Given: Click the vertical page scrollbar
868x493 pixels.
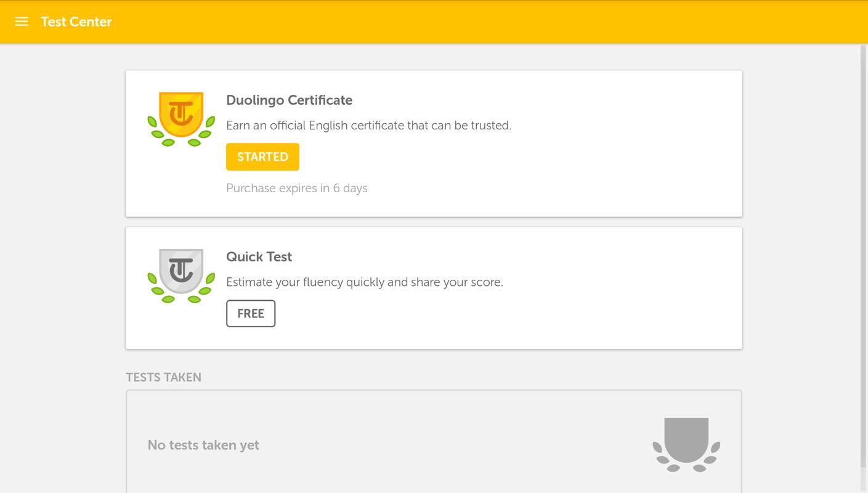Looking at the screenshot, I should [864, 256].
